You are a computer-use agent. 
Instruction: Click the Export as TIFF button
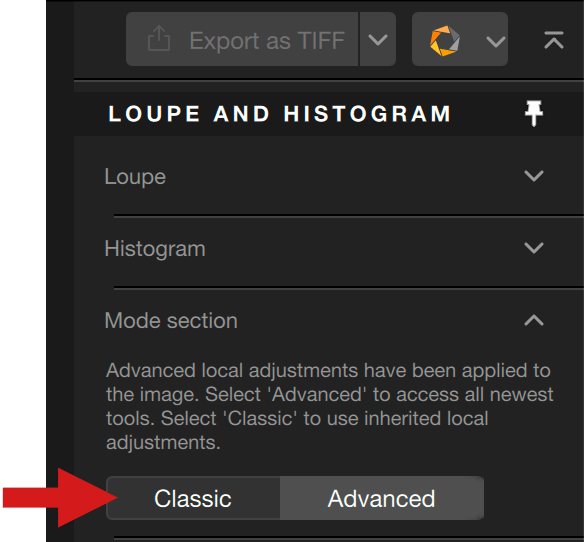click(242, 39)
